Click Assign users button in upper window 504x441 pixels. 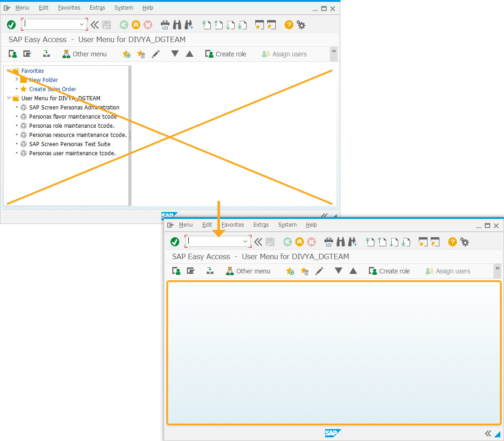point(285,54)
